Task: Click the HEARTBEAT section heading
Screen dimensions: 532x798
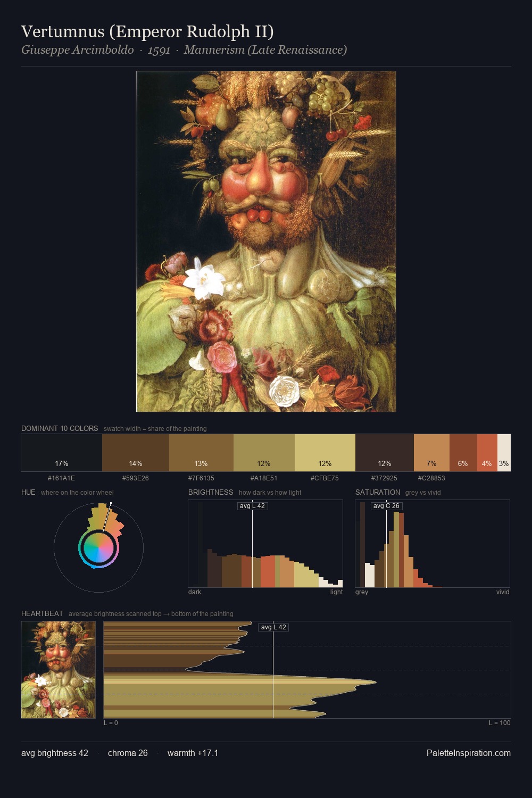Action: (42, 613)
